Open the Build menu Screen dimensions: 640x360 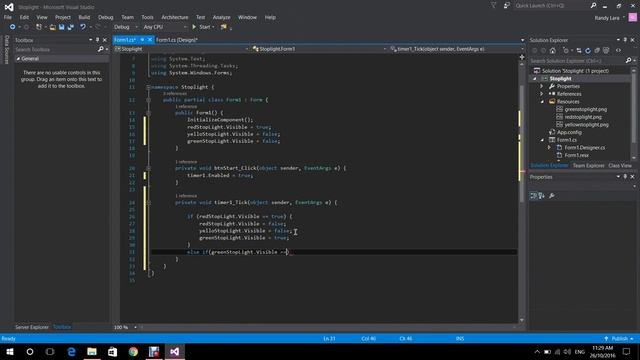point(84,17)
